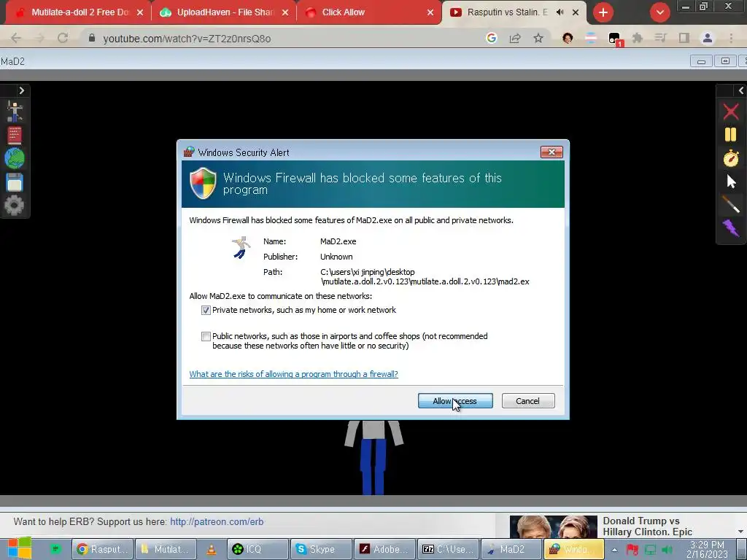Open a new tab with the plus button
747x560 pixels.
(603, 12)
